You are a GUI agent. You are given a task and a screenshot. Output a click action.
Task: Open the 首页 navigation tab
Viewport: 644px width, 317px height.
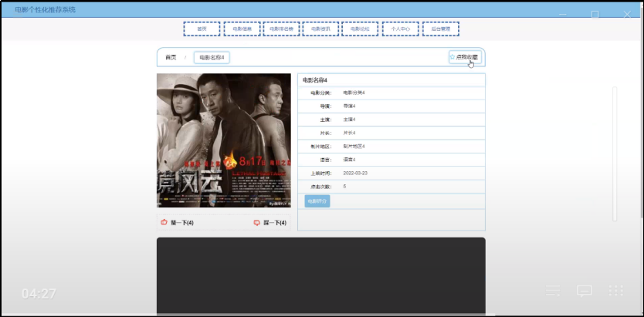coord(202,29)
